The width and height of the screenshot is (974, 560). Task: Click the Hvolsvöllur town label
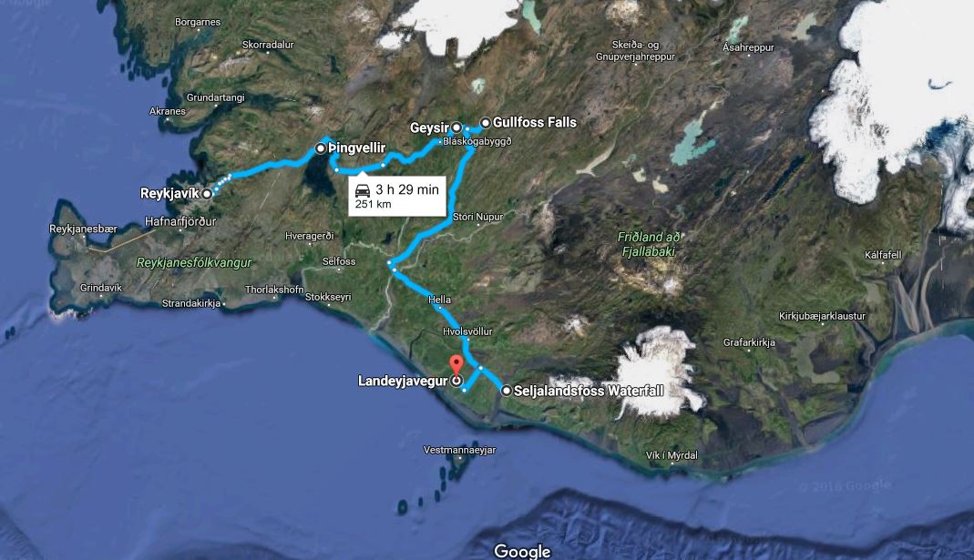pos(467,331)
